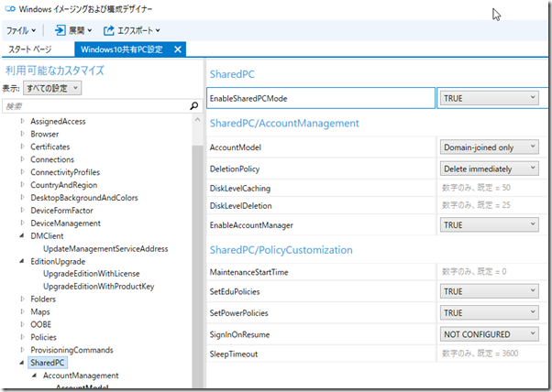The image size is (552, 392).
Task: Select the OOBE tree item
Action: coord(41,324)
